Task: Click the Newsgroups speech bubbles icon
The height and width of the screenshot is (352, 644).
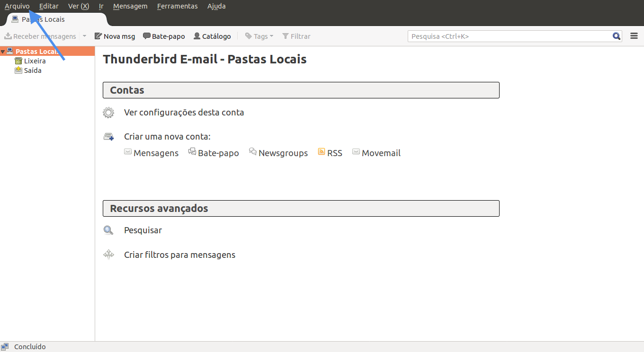Action: click(253, 152)
